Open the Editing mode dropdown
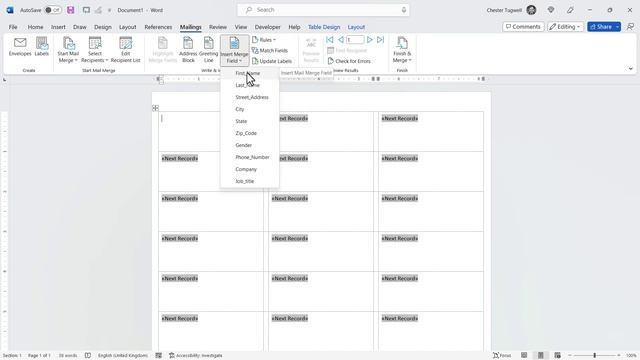Viewport: 640px width, 360px height. (565, 27)
